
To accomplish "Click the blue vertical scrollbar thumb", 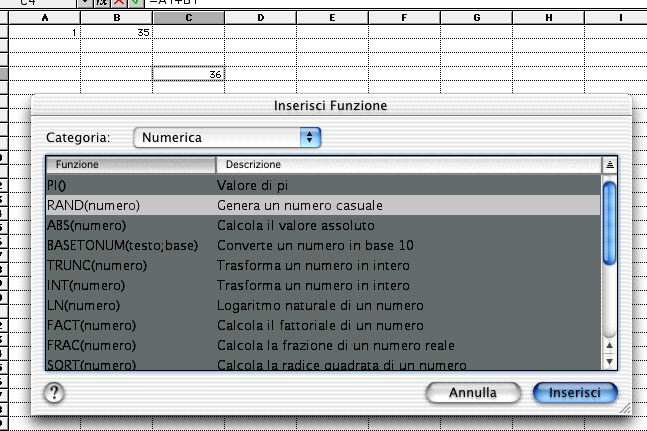I will [609, 222].
